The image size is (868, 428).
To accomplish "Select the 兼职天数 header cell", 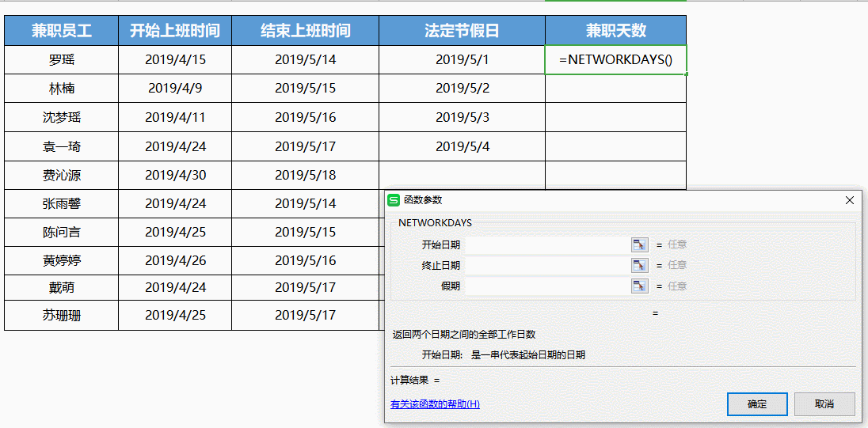I will pyautogui.click(x=615, y=30).
